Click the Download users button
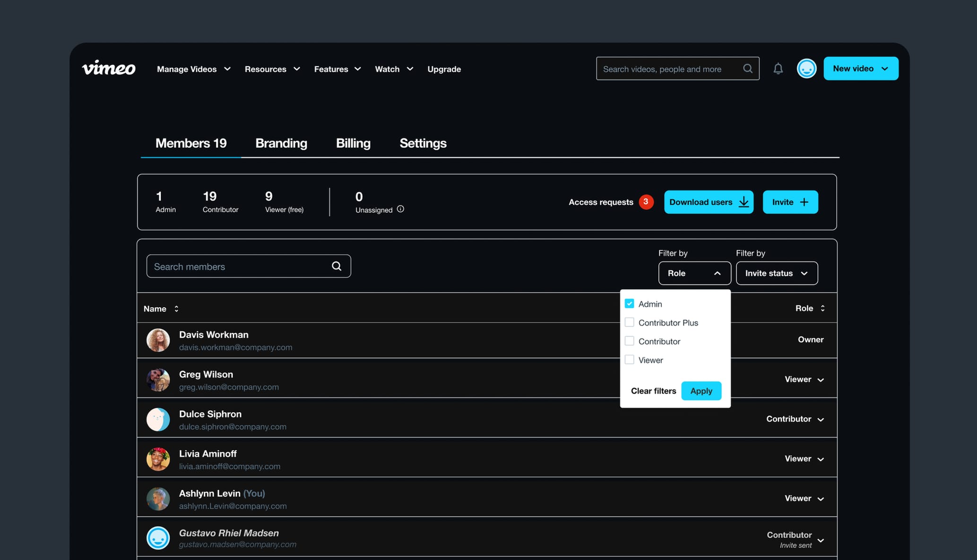The image size is (977, 560). [709, 202]
